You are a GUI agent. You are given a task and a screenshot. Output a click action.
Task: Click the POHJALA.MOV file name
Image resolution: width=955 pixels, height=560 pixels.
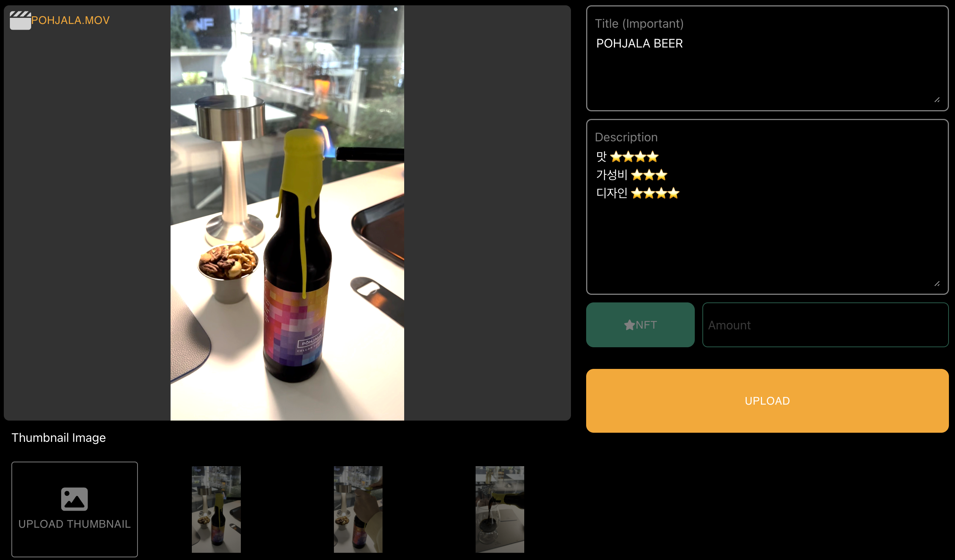70,20
